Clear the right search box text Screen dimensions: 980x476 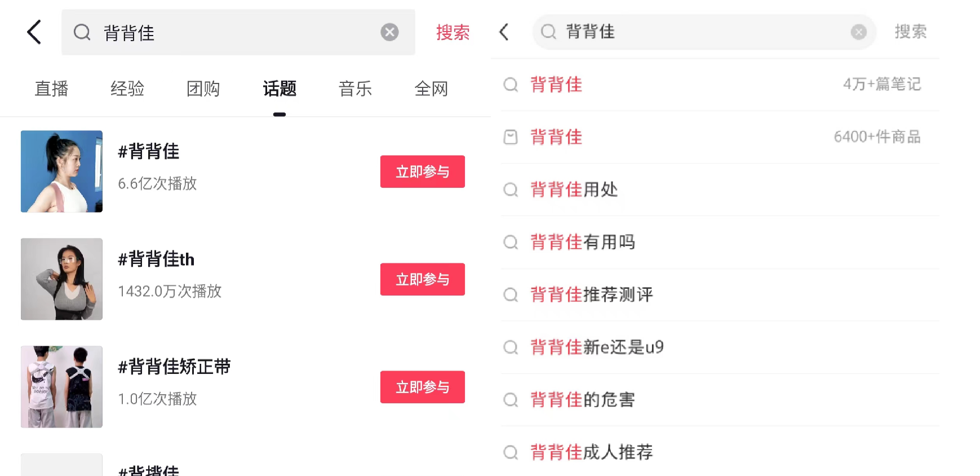(858, 32)
